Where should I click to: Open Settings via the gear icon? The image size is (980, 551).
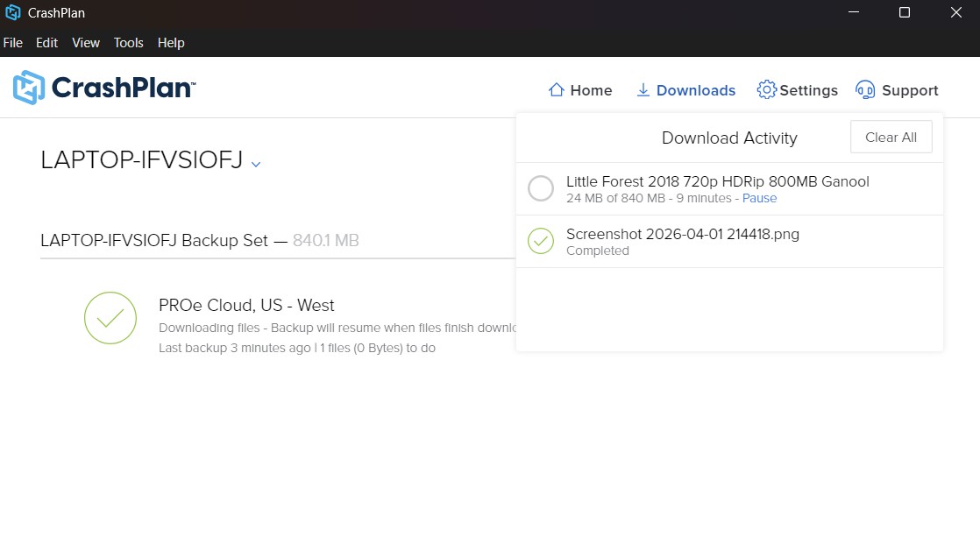click(x=766, y=89)
